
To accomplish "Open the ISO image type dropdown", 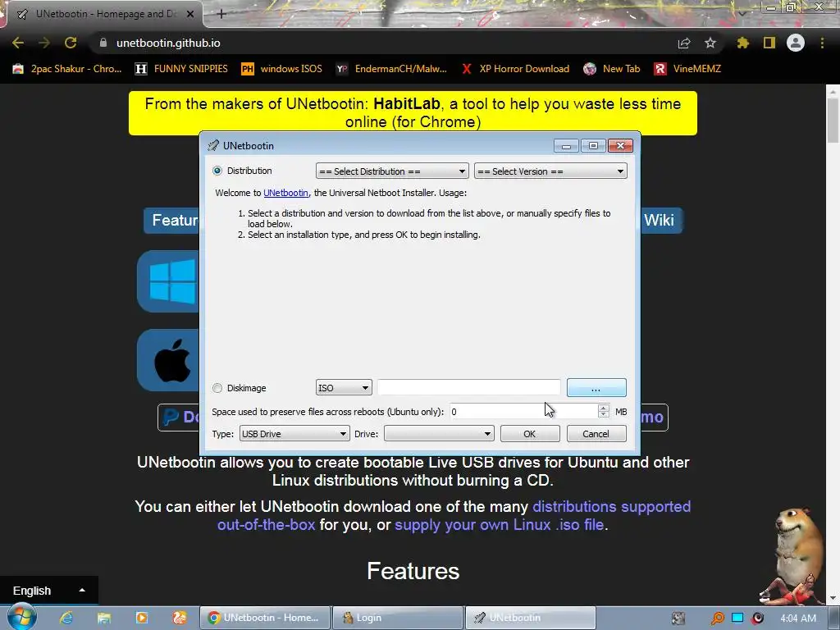I will 344,387.
